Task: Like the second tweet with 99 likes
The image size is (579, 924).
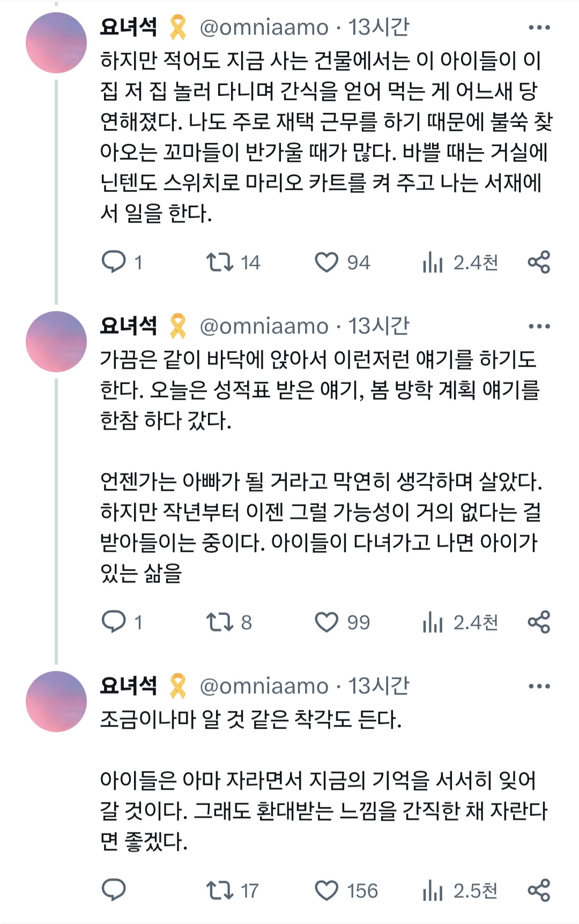Action: [326, 622]
